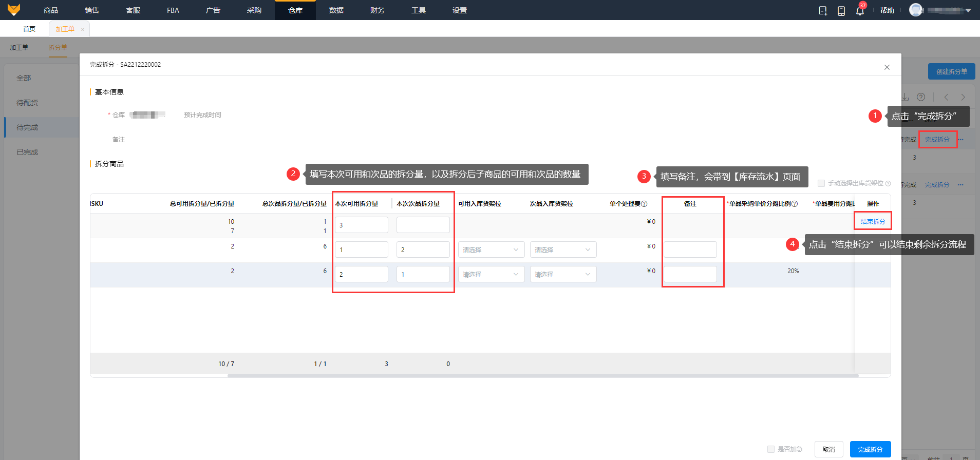The width and height of the screenshot is (980, 460).
Task: Click the mobile phone icon in the top bar
Action: (841, 11)
